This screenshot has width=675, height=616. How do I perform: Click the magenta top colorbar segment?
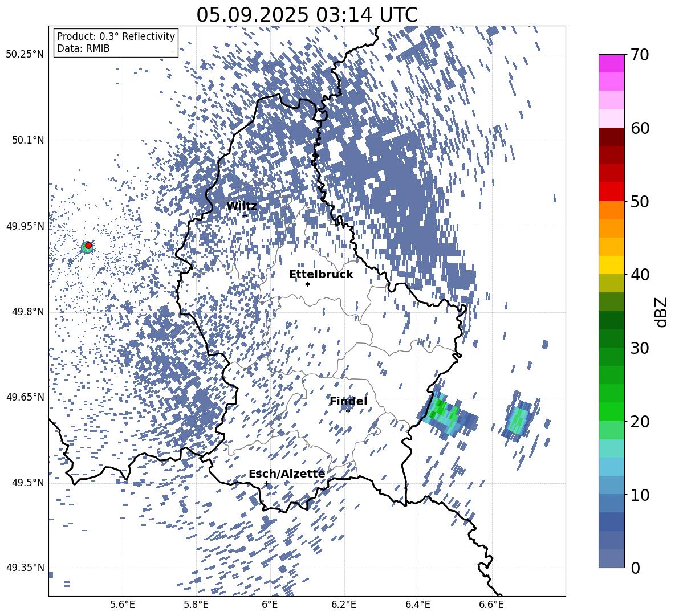(x=611, y=64)
